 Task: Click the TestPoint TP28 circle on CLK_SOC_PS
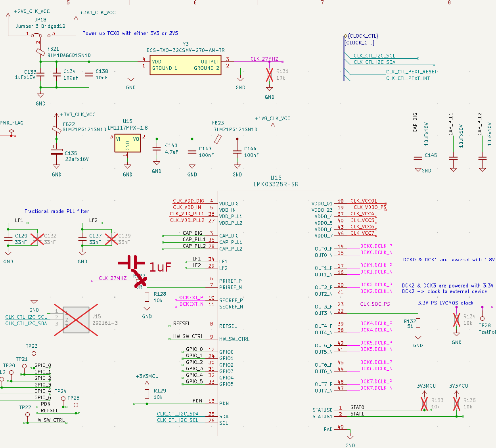[x=482, y=319]
